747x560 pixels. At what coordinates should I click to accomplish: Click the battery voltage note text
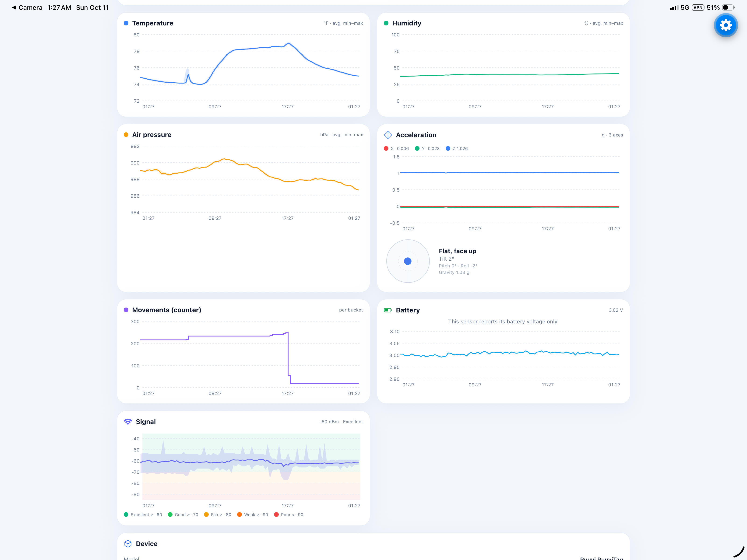click(x=503, y=322)
